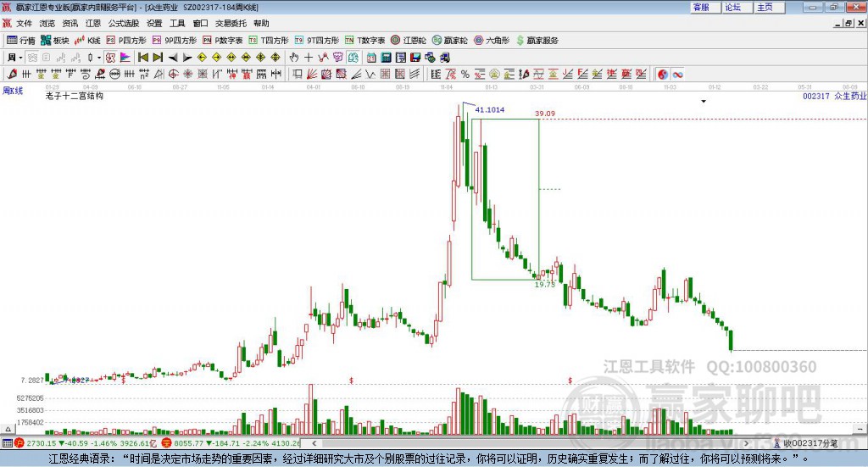Click the 深 Shenzhen index badge
This screenshot has width=868, height=467.
(x=167, y=443)
